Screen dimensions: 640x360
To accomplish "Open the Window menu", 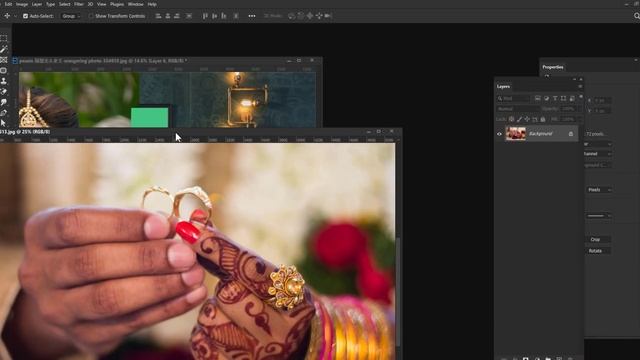I will coord(136,4).
